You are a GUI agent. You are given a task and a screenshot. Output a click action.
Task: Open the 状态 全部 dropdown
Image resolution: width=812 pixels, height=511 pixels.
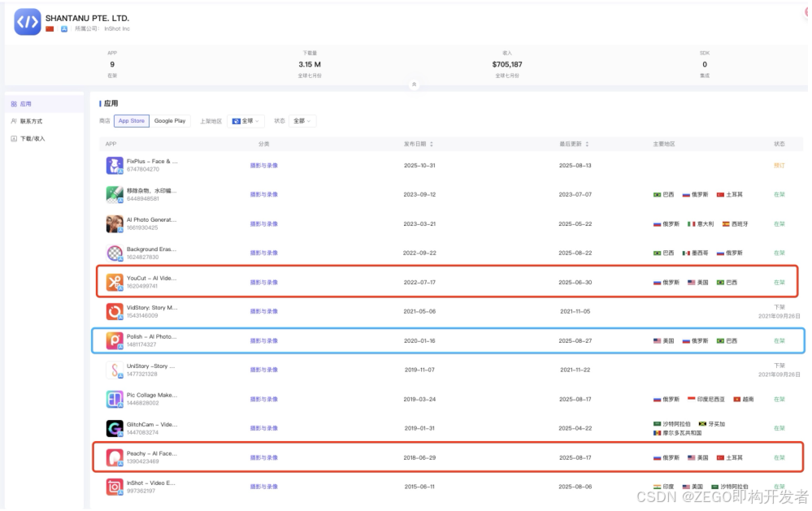tap(302, 121)
